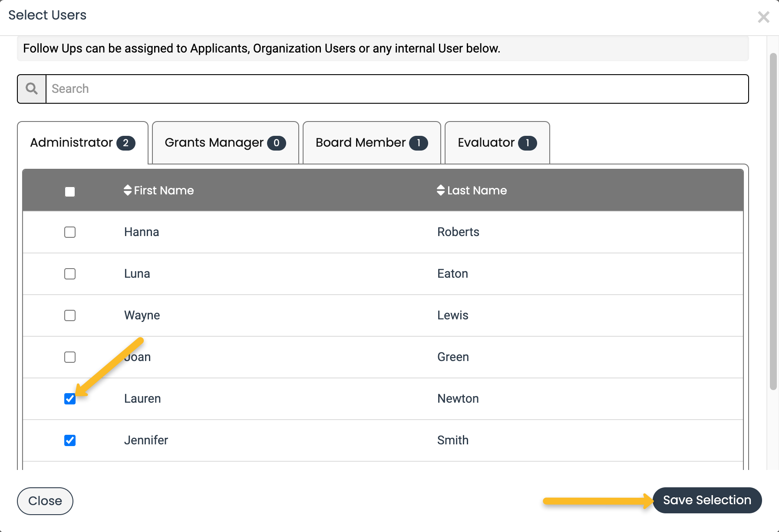
Task: Click the Administrator count badge 2
Action: [x=126, y=143]
